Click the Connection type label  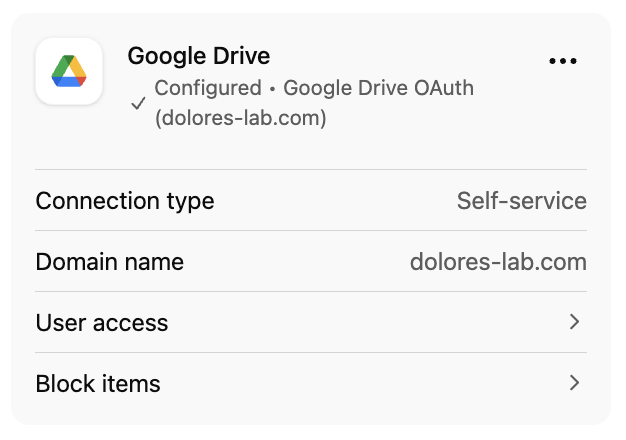click(125, 201)
